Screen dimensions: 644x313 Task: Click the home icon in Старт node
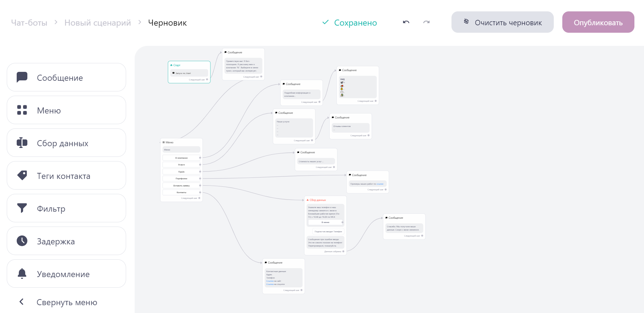click(x=172, y=65)
